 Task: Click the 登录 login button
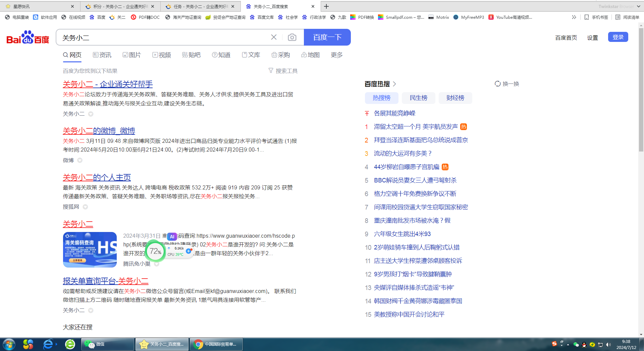click(618, 37)
